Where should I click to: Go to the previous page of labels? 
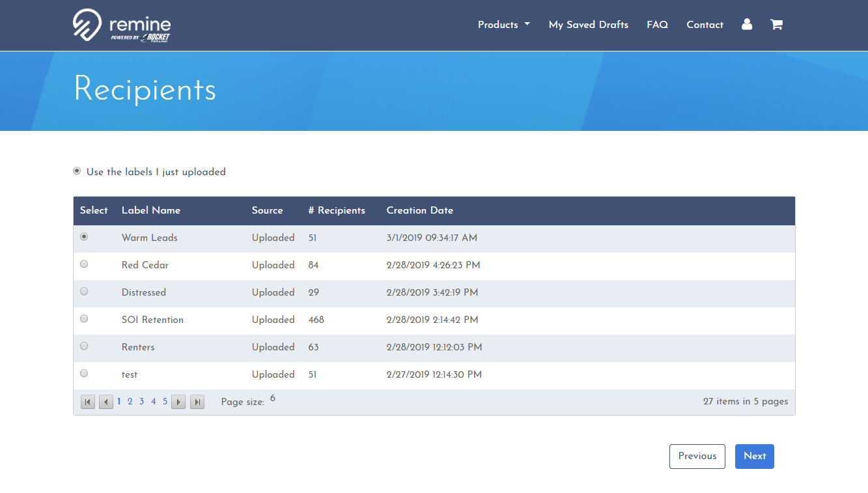pos(105,402)
